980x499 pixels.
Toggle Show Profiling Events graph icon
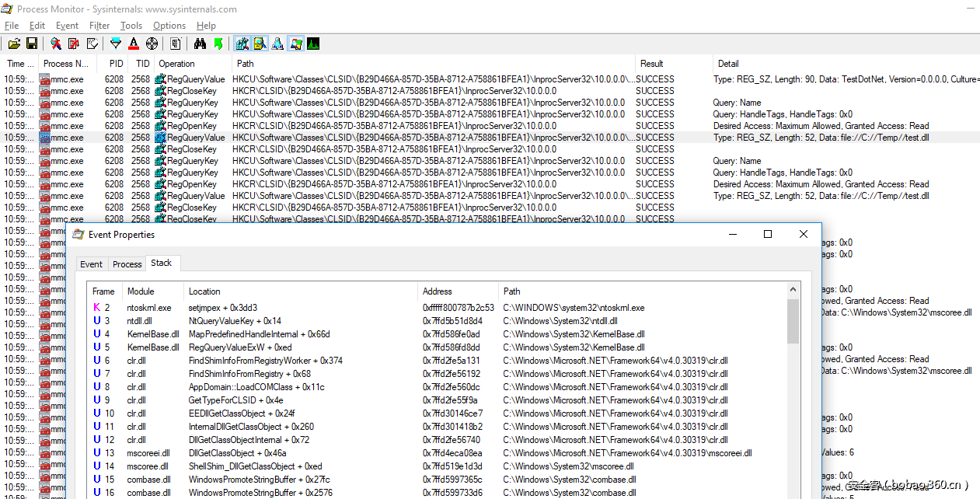[x=313, y=44]
